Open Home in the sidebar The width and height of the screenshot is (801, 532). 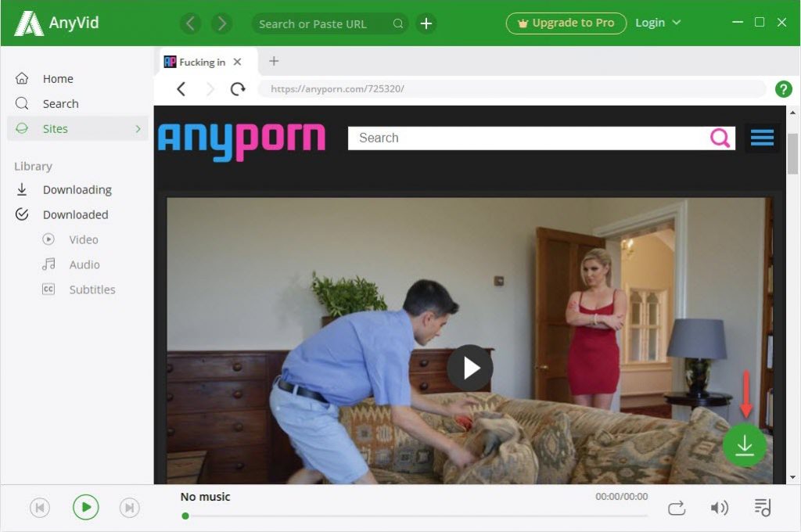(77, 79)
